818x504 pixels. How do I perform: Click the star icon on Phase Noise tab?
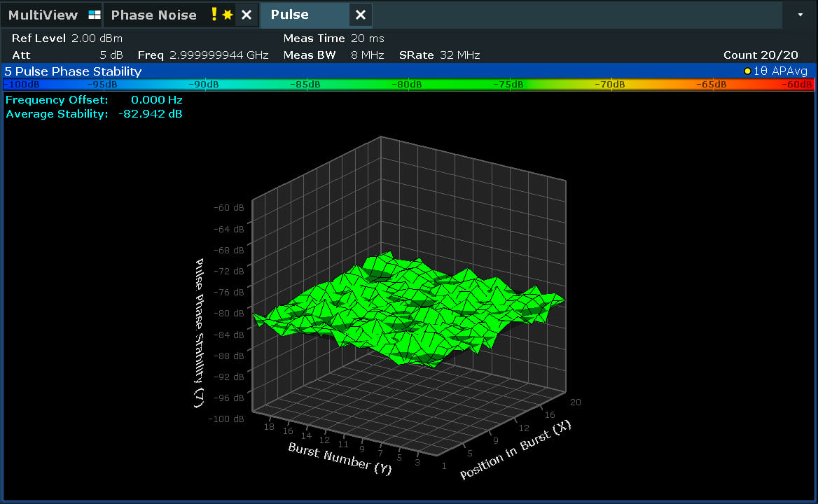click(x=227, y=15)
